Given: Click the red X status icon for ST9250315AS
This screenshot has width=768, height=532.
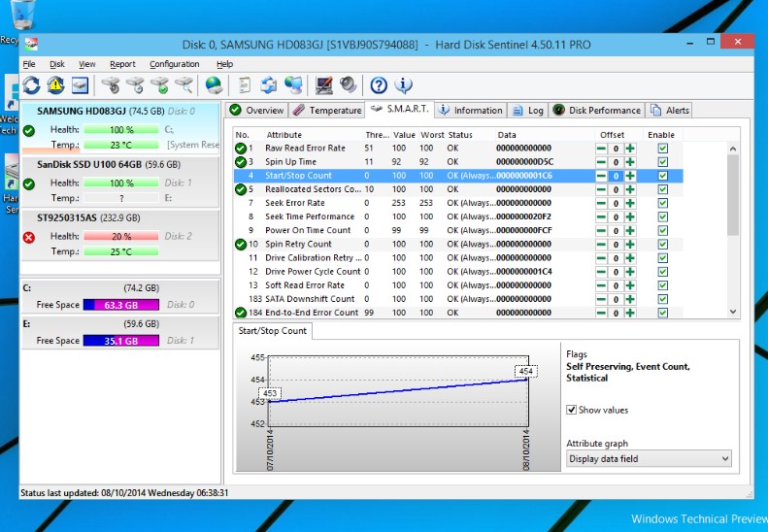Looking at the screenshot, I should (29, 238).
